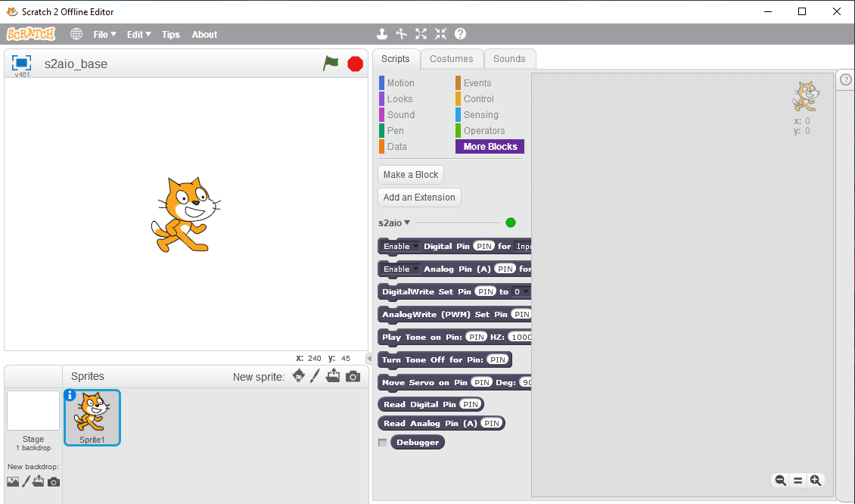Paint a new sprite with the brush icon
The height and width of the screenshot is (504, 855).
coord(316,375)
